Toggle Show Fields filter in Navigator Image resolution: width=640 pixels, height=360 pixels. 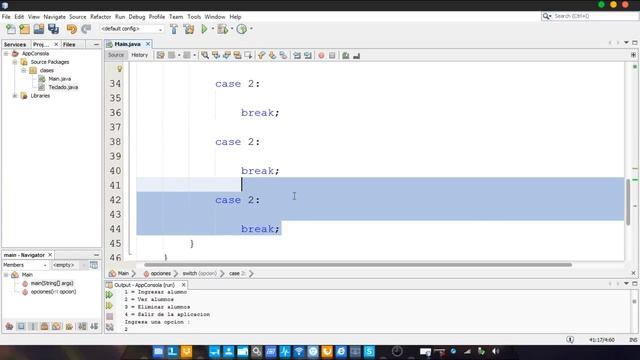coord(21,326)
